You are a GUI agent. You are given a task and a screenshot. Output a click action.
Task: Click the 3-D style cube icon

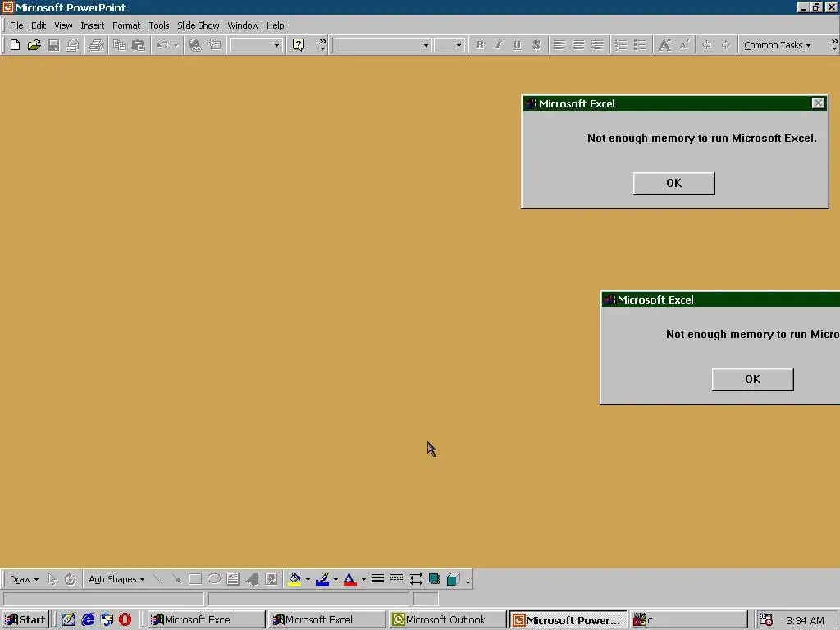tap(453, 579)
